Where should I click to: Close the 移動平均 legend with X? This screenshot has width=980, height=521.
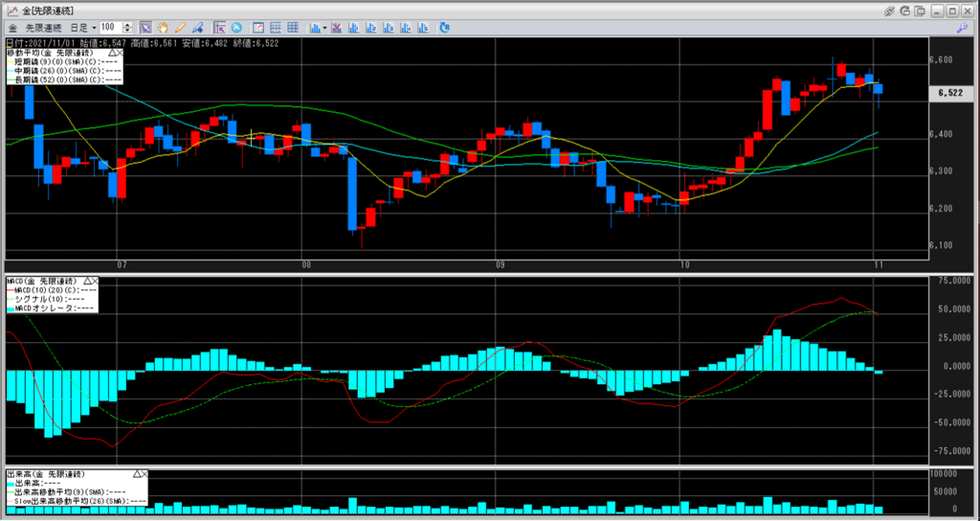[x=120, y=54]
